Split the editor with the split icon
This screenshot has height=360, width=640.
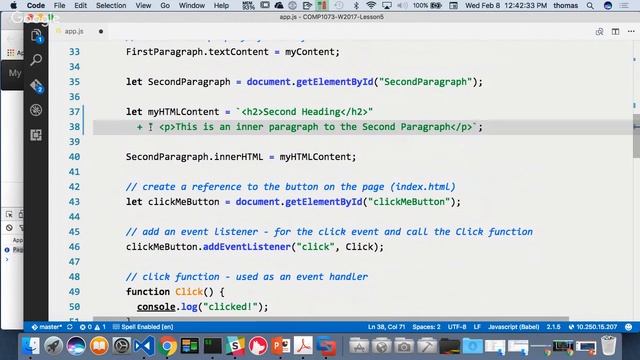click(x=616, y=31)
